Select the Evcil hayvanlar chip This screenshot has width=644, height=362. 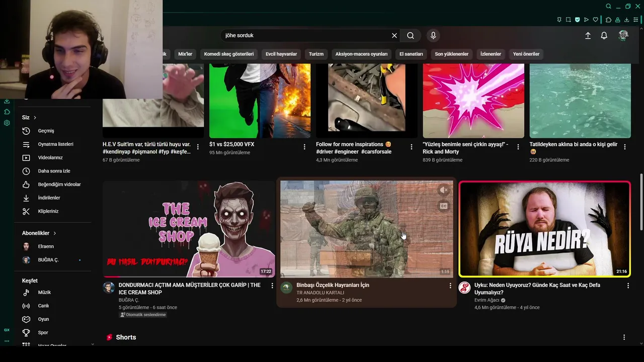[x=281, y=54]
